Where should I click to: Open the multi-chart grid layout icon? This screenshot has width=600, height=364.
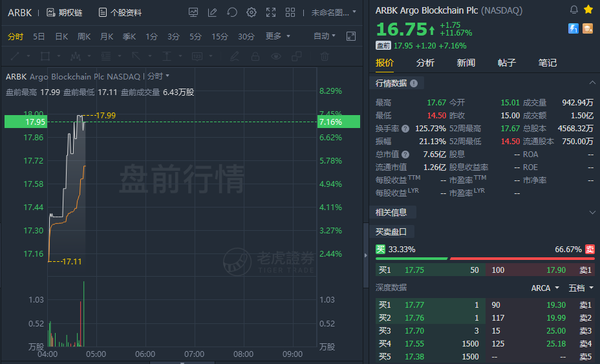click(290, 13)
